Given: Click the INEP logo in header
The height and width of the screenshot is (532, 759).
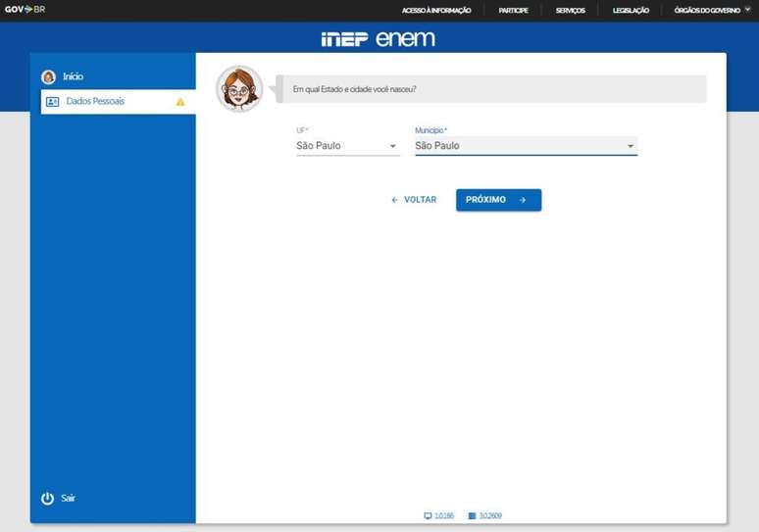Looking at the screenshot, I should click(x=344, y=38).
